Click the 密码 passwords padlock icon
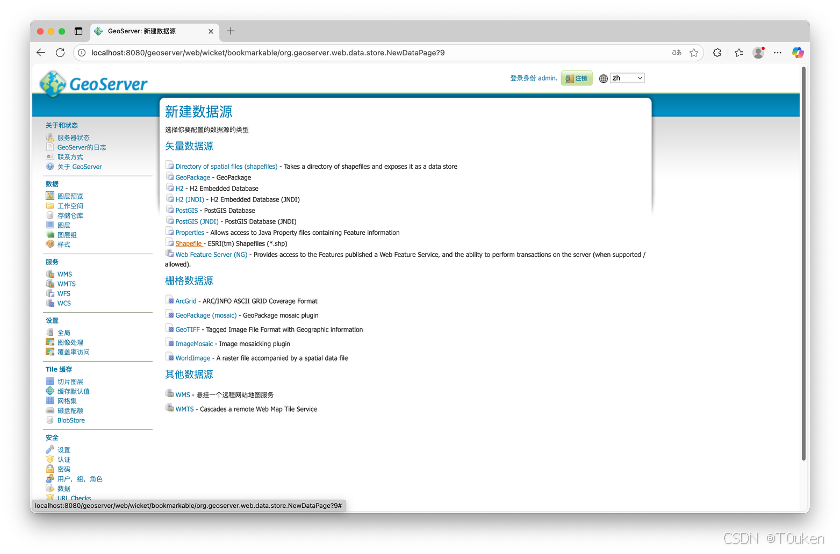This screenshot has height=554, width=840. [x=50, y=469]
